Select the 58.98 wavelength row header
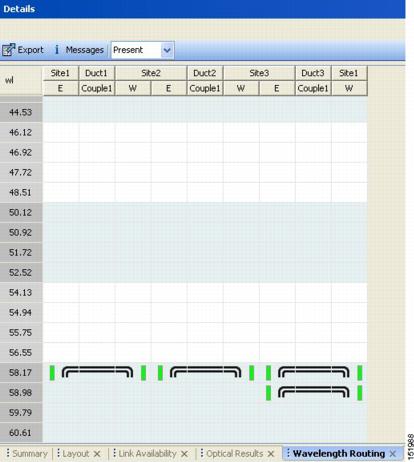Image resolution: width=414 pixels, height=462 pixels. coord(21,392)
